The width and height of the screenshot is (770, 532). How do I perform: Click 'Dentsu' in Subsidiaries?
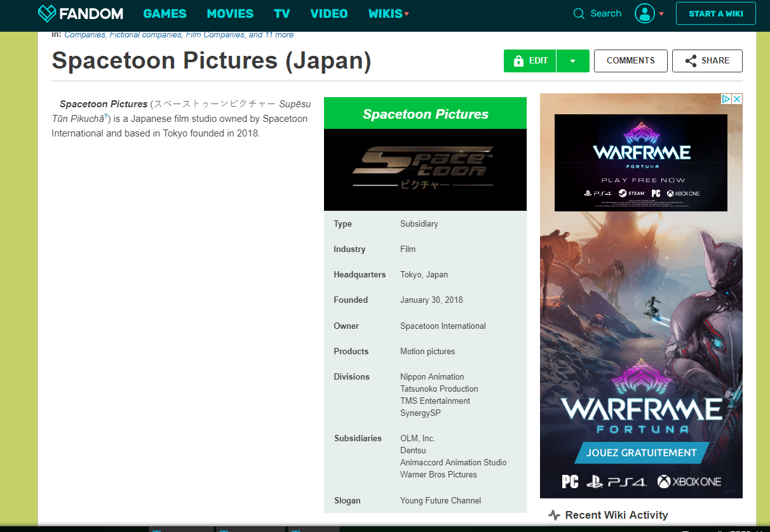[x=413, y=451]
